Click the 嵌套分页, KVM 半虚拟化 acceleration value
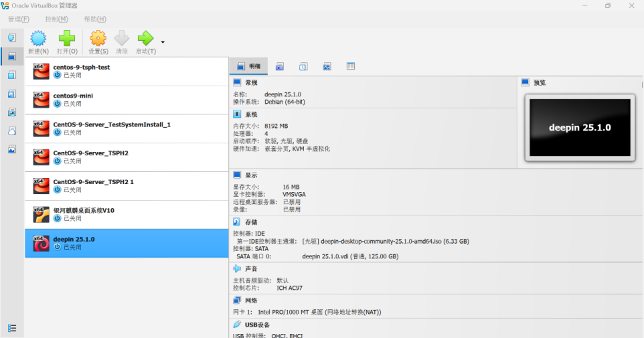The height and width of the screenshot is (338, 644). [x=297, y=149]
